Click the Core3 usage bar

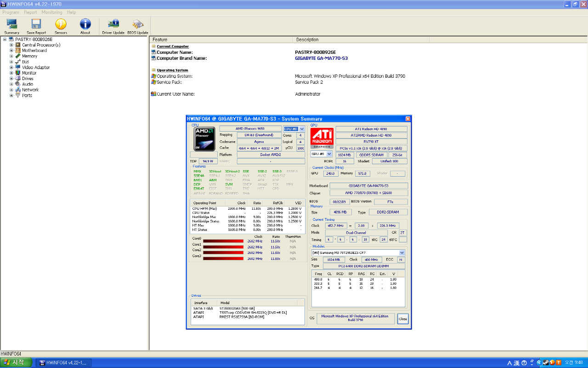click(223, 259)
